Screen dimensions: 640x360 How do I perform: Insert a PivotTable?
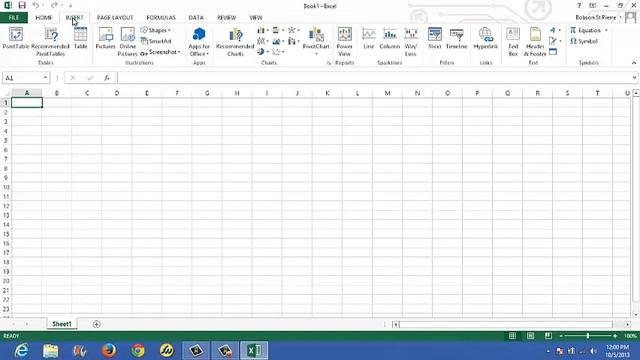[x=16, y=38]
